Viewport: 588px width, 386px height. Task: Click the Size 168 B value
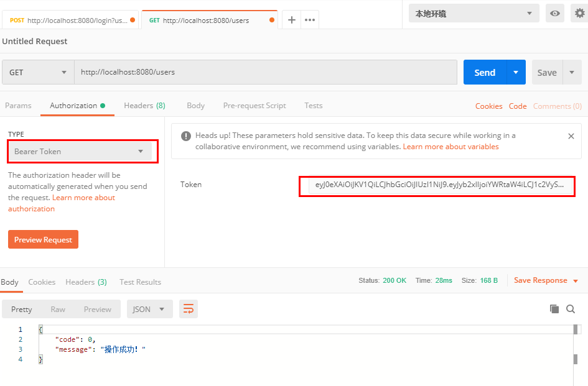tap(488, 280)
